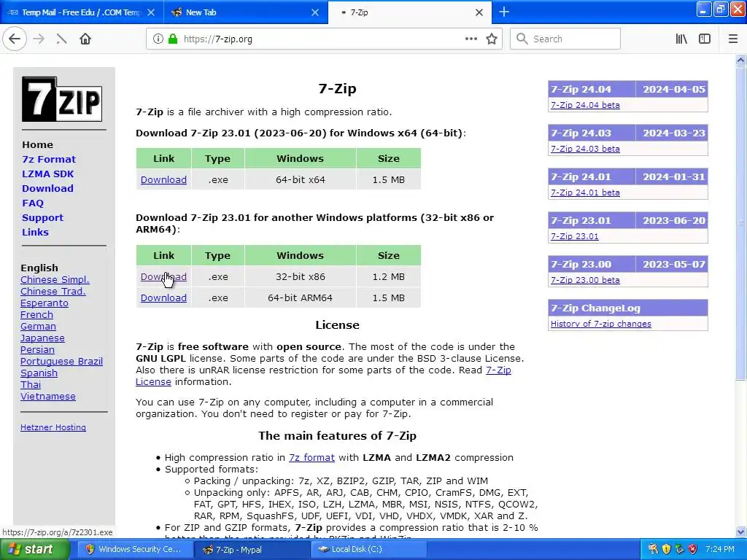Click scrollbar down arrow

[x=741, y=532]
